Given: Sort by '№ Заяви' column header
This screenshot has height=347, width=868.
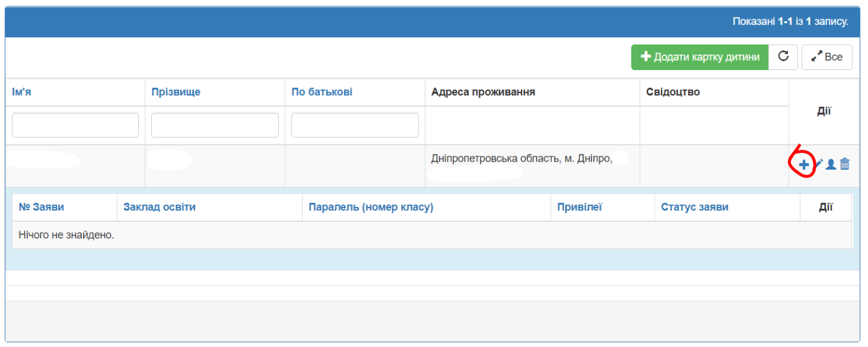Looking at the screenshot, I should click(x=42, y=207).
